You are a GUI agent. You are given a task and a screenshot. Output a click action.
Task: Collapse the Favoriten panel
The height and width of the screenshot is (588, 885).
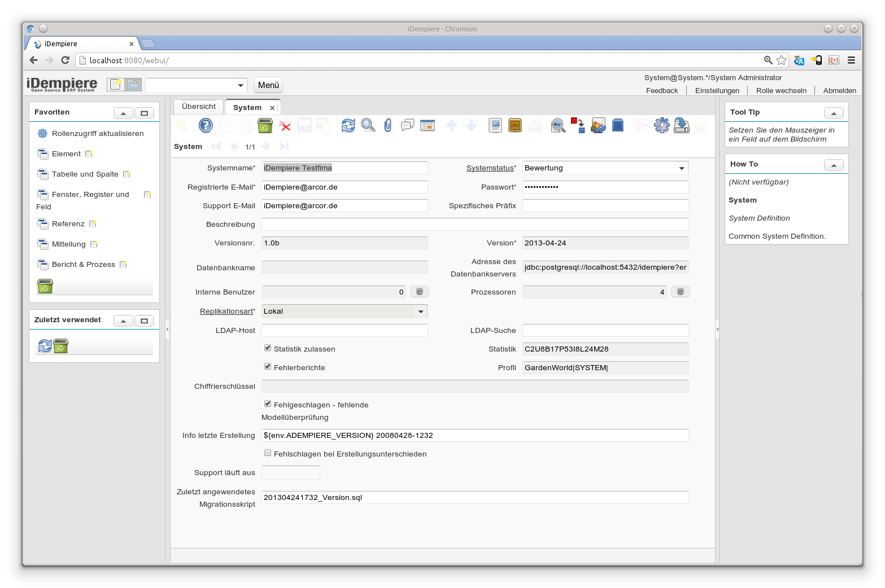pyautogui.click(x=123, y=113)
